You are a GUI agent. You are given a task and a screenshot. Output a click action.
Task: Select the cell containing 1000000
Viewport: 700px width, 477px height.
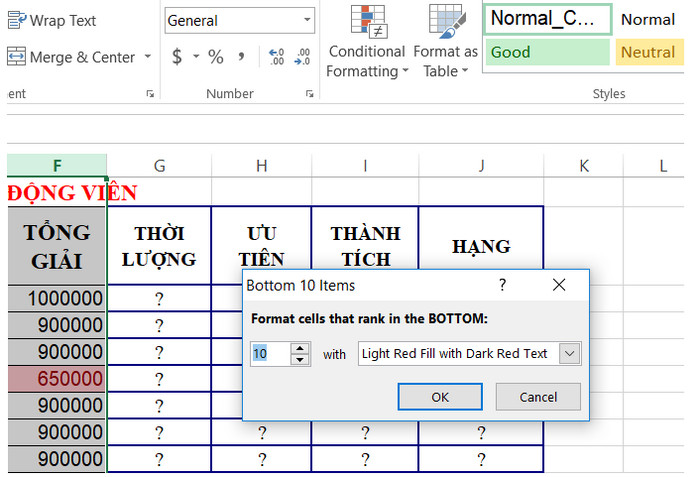(57, 298)
